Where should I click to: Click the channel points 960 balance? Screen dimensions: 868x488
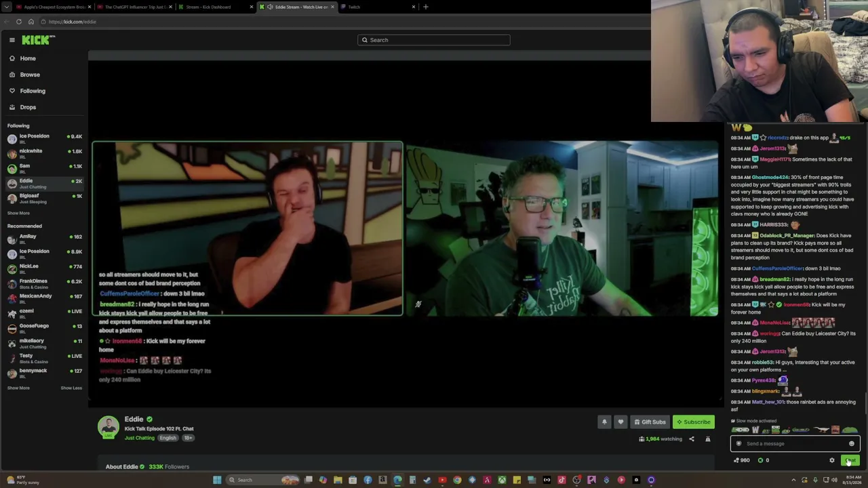click(x=743, y=460)
